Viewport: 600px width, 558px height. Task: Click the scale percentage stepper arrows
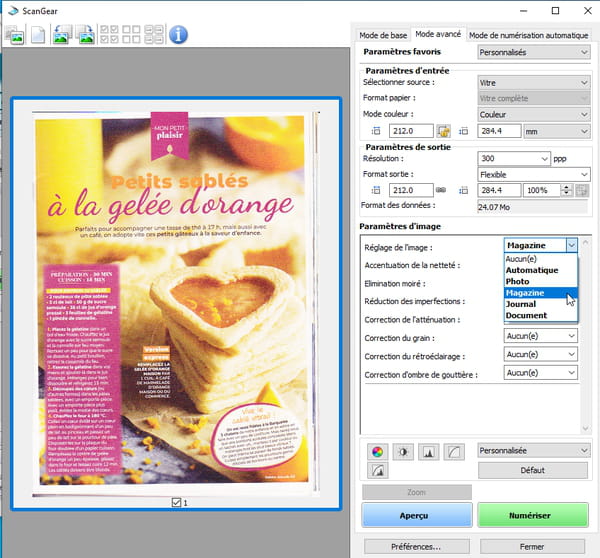point(566,190)
